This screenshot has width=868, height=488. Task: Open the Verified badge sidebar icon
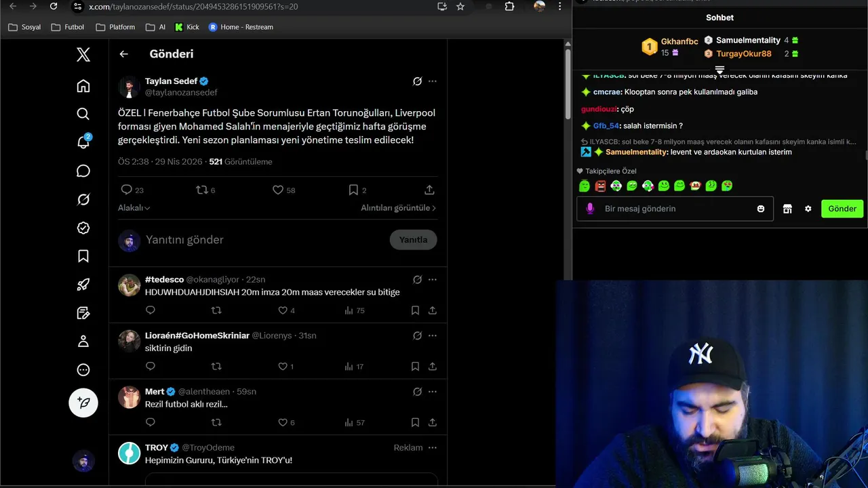pos(83,228)
